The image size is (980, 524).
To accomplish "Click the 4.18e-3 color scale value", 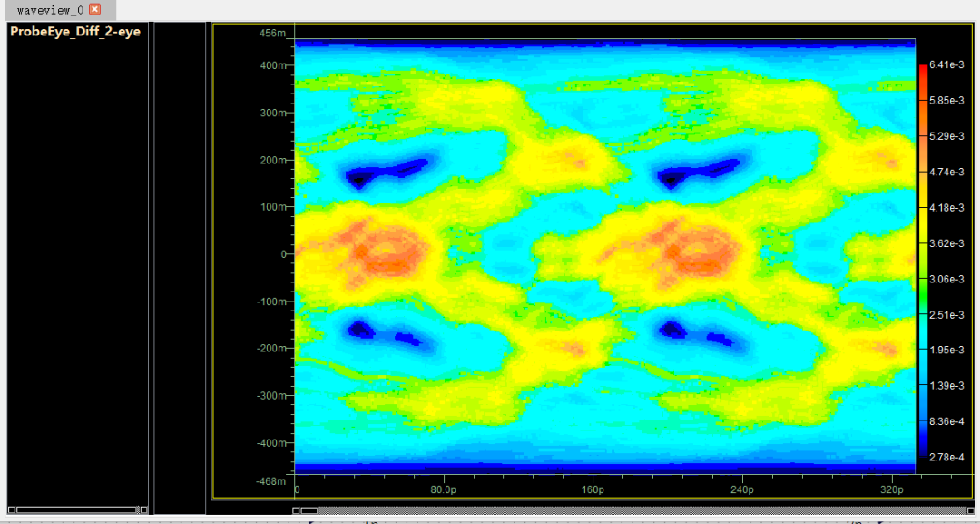I will [947, 208].
